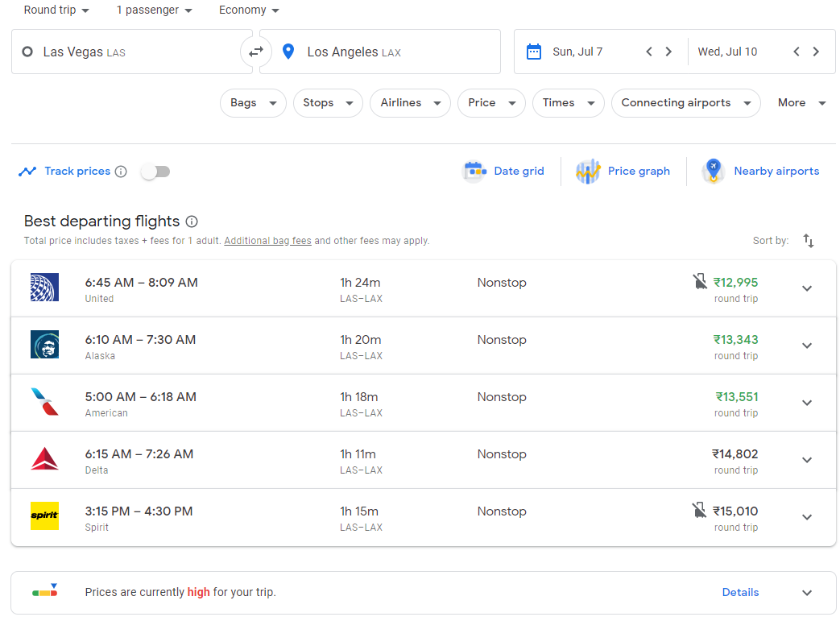Click the Date grid icon
This screenshot has height=621, width=840.
(x=474, y=171)
